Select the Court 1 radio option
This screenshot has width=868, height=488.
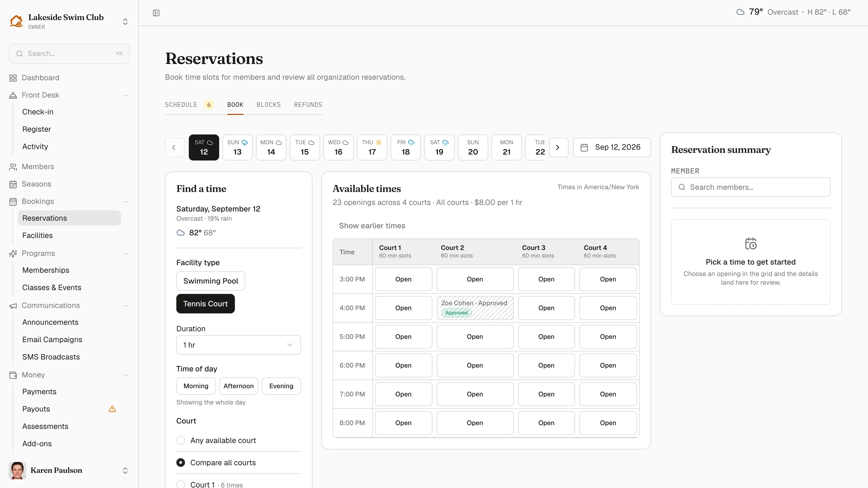181,485
